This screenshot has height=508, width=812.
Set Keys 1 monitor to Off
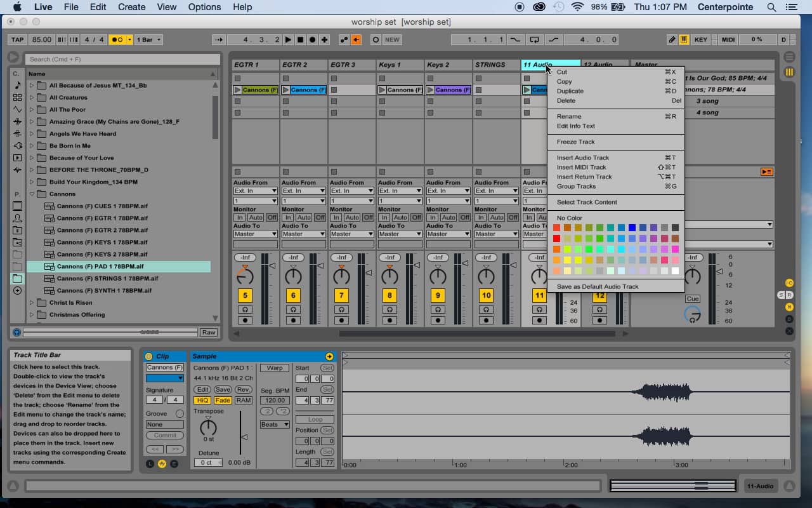(x=416, y=217)
